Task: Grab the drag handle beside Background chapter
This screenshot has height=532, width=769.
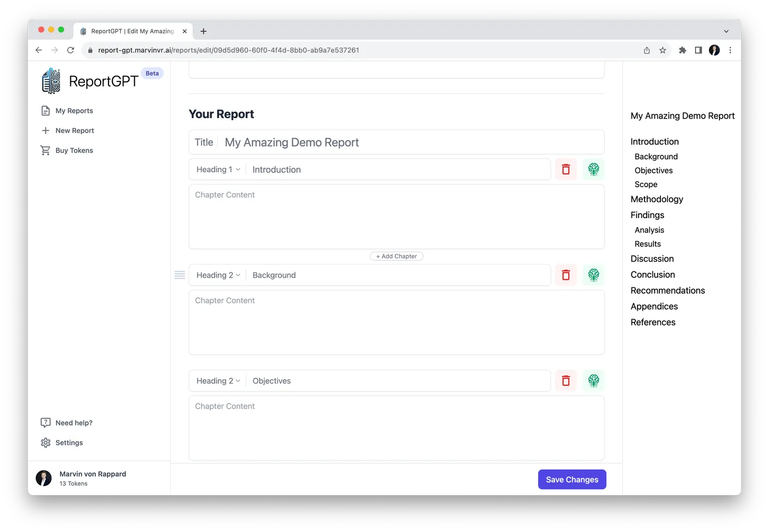Action: click(x=180, y=275)
